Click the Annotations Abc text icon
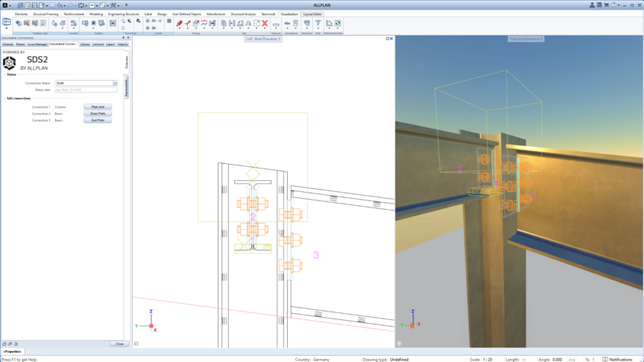 point(288,23)
